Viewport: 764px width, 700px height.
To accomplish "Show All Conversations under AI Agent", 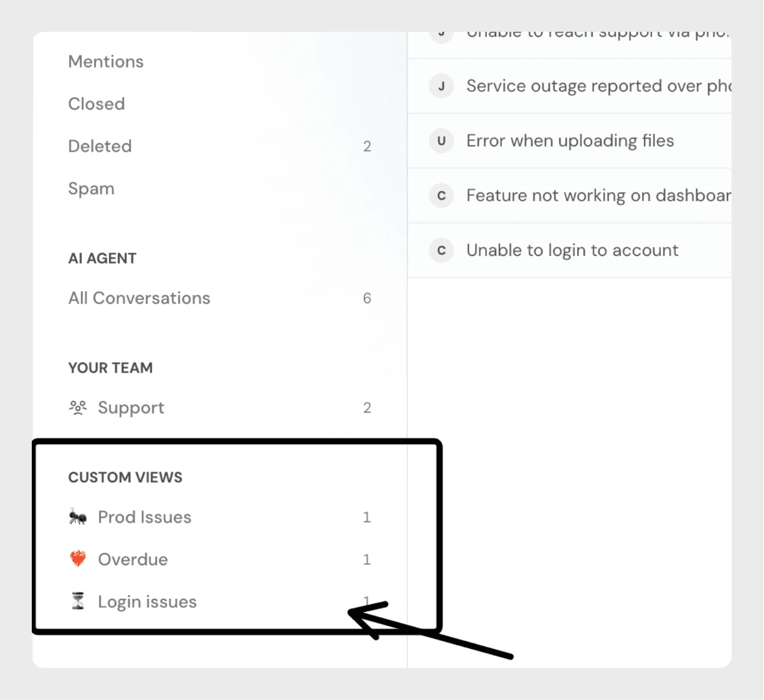I will coord(139,298).
